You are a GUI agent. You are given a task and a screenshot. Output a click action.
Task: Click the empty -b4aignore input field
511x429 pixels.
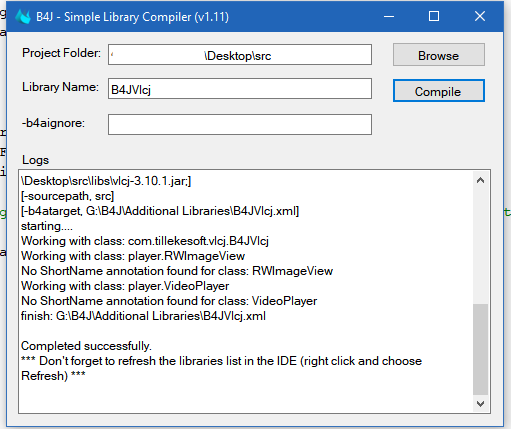click(240, 125)
